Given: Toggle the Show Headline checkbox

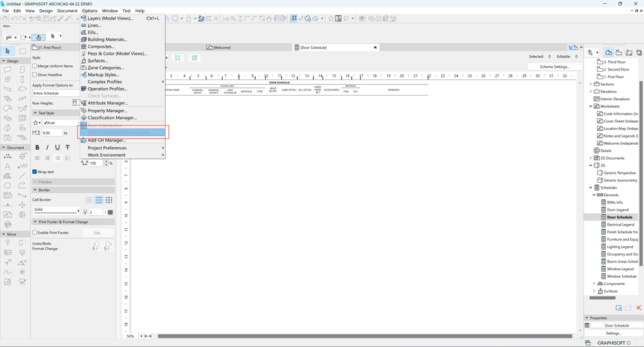Looking at the screenshot, I should 35,75.
